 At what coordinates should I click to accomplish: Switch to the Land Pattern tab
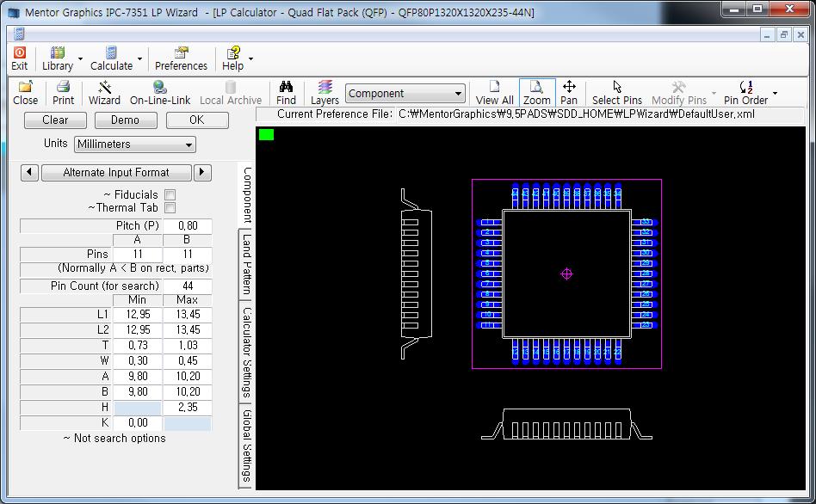click(x=246, y=264)
